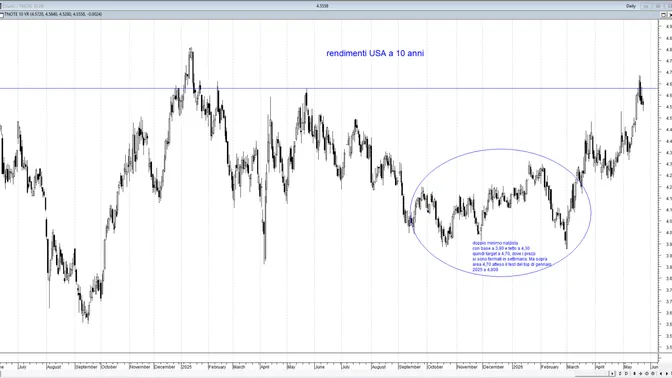
Task: Step the chart forward with right arrow
Action: 667,374
